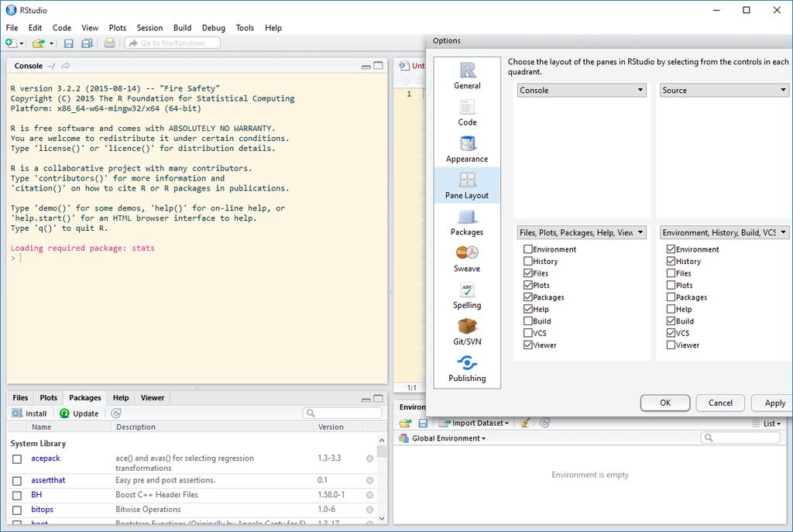Expand the recent files dropdown arrow
The image size is (793, 532).
pos(51,44)
